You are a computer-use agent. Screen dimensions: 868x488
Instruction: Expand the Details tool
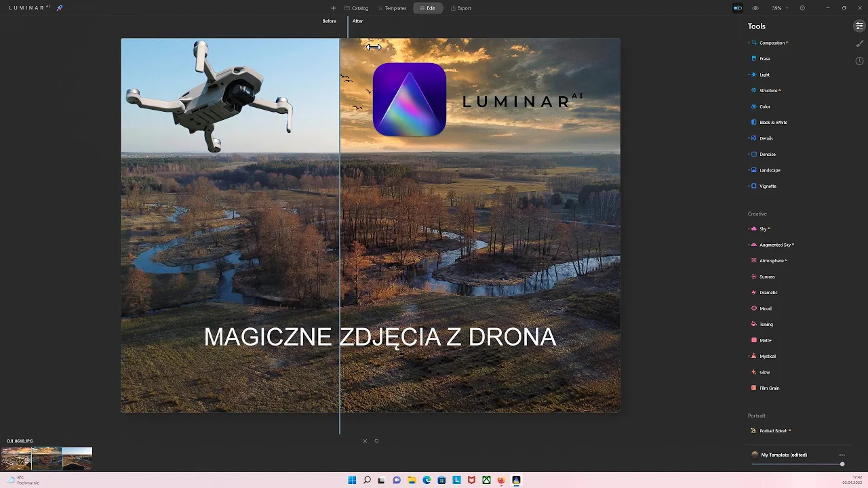tap(766, 138)
